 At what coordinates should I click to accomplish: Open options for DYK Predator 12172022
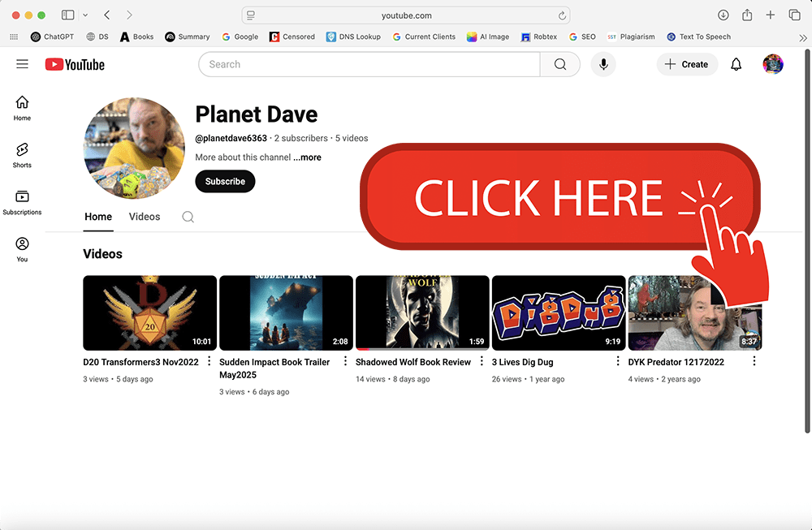(754, 360)
